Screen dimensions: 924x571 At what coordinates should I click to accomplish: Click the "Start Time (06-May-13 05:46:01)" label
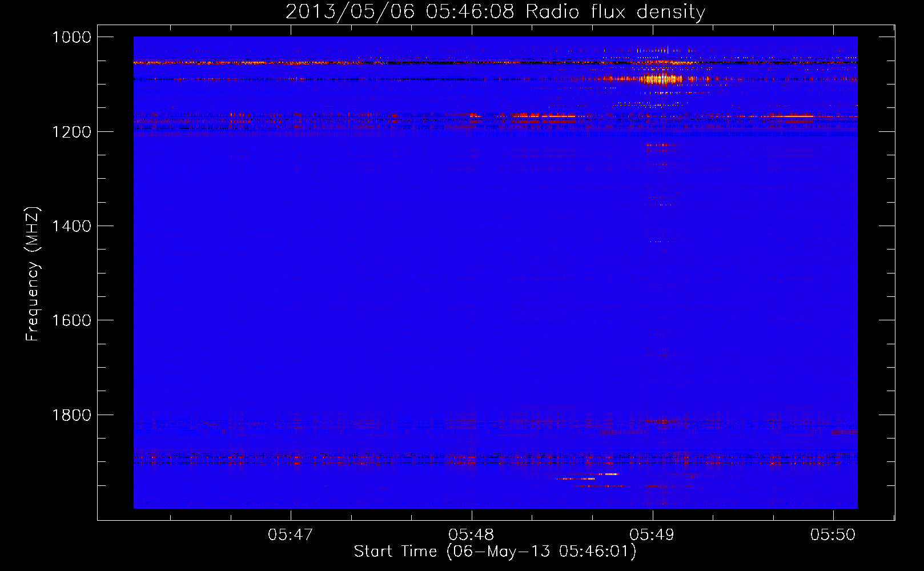(x=495, y=552)
